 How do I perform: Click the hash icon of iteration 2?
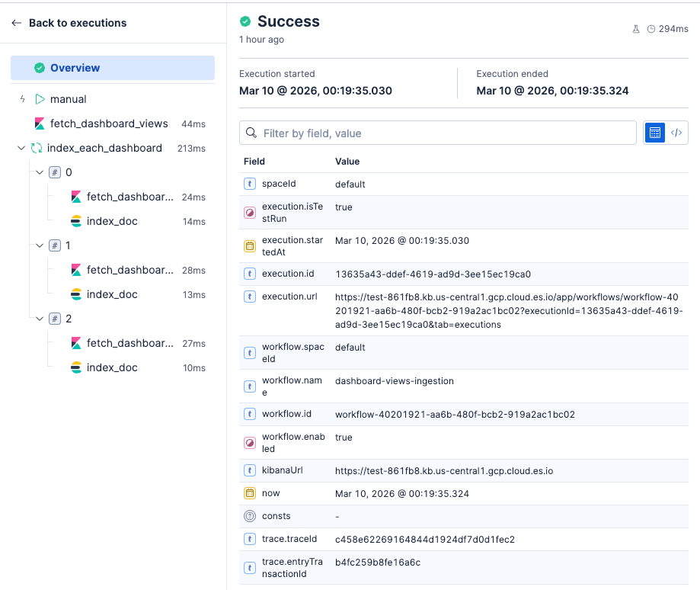click(x=55, y=319)
